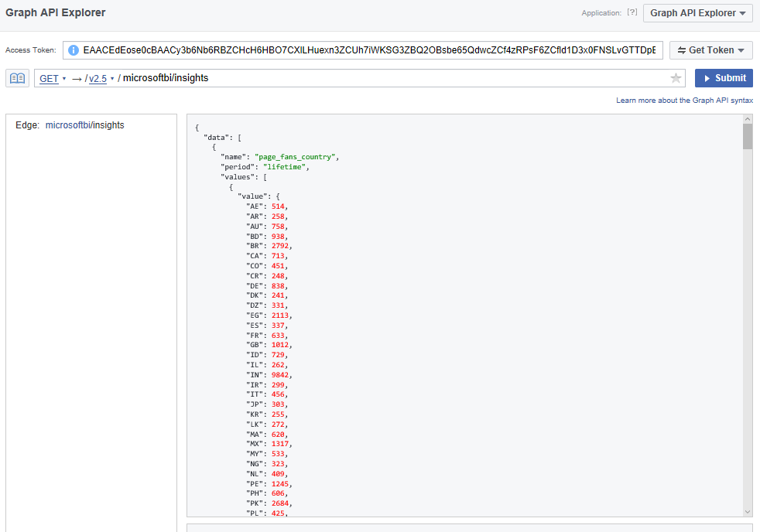Click the FR value 633
The image size is (760, 532).
[278, 336]
